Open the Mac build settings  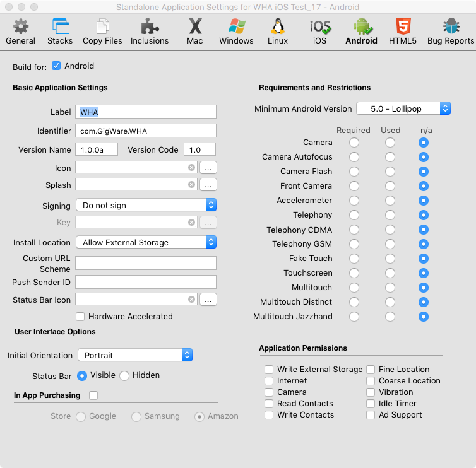tap(195, 32)
